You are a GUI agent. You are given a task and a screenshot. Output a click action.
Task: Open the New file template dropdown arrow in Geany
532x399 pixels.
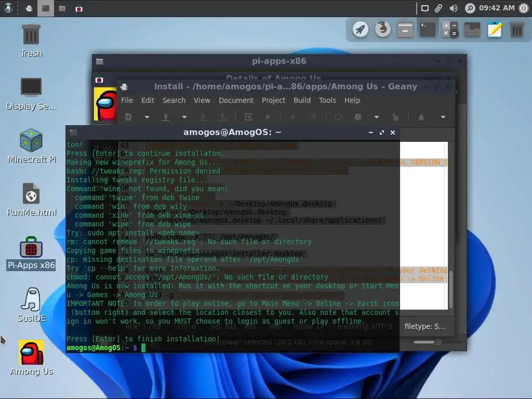pyautogui.click(x=147, y=117)
